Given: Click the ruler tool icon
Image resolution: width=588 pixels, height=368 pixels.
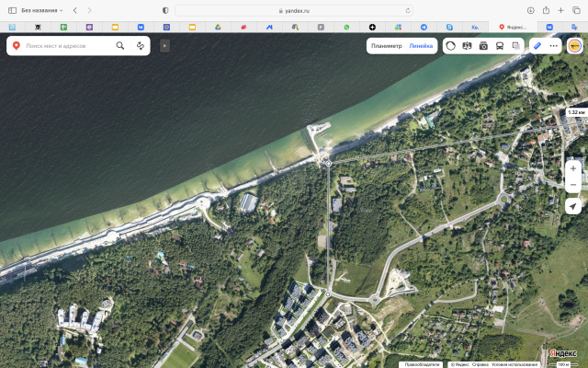Looking at the screenshot, I should coord(537,45).
